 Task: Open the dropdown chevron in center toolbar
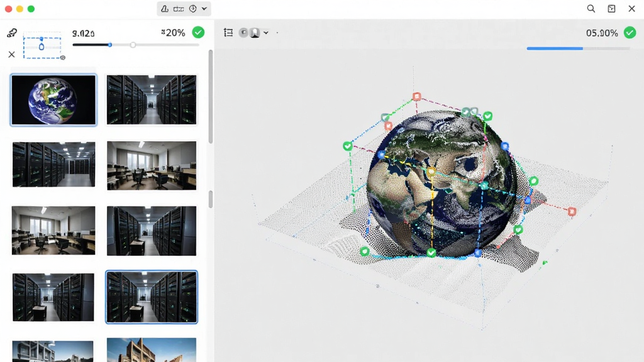click(x=204, y=9)
